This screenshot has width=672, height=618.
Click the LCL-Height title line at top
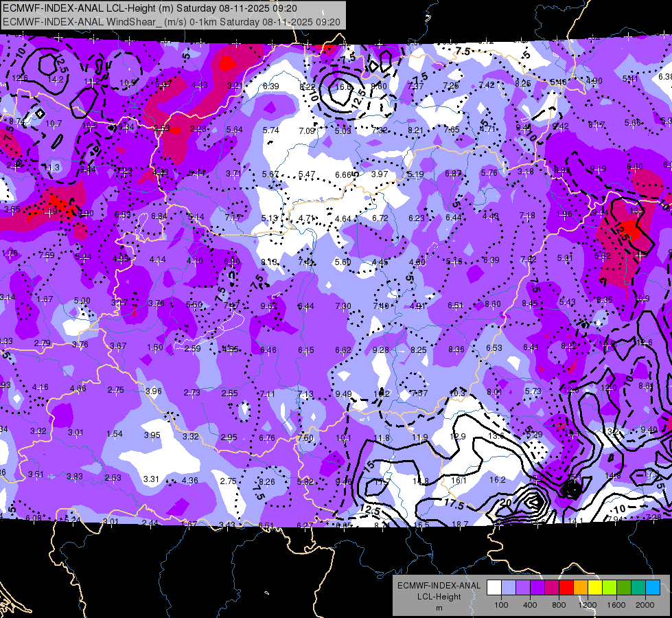point(150,8)
